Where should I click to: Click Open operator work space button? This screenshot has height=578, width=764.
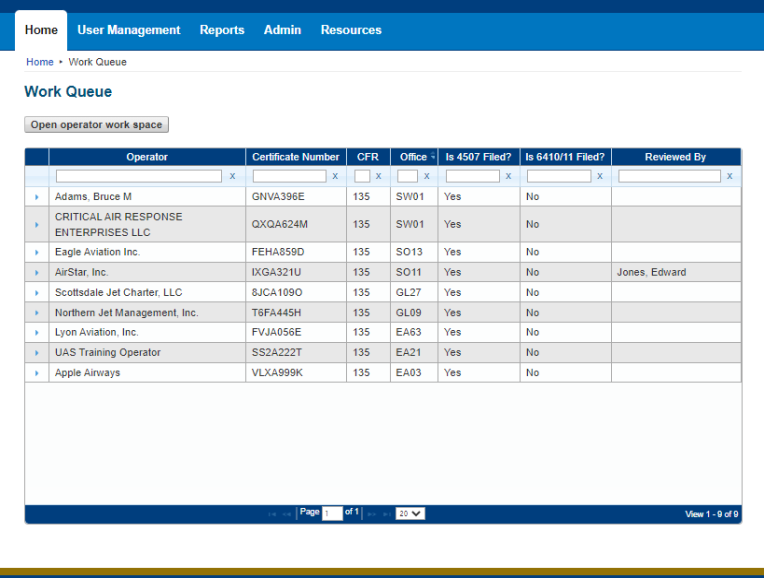(96, 124)
